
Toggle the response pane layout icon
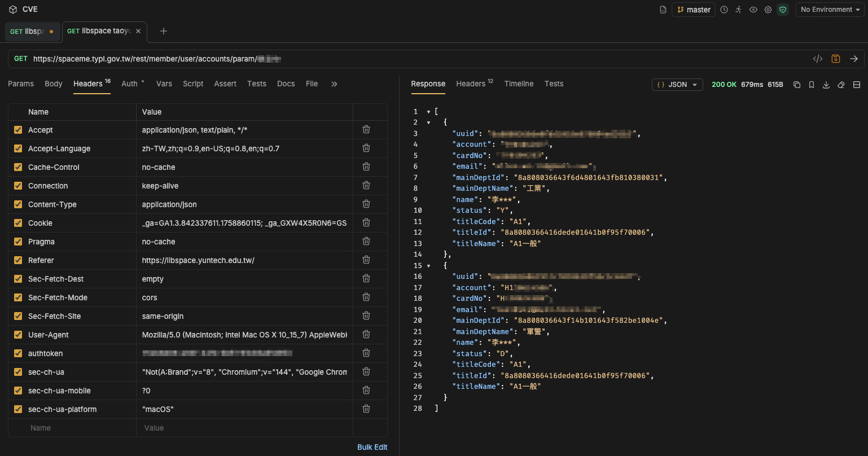[856, 85]
